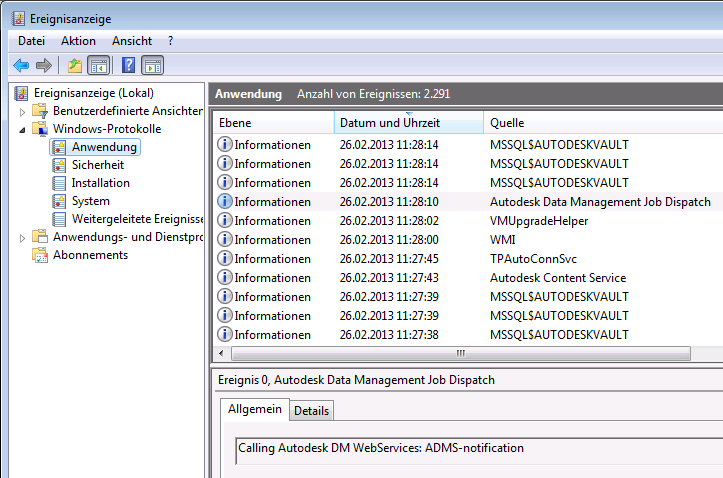Viewport: 723px width, 478px height.
Task: Select the Weitergeleitete Ereignisse label
Action: click(x=137, y=219)
